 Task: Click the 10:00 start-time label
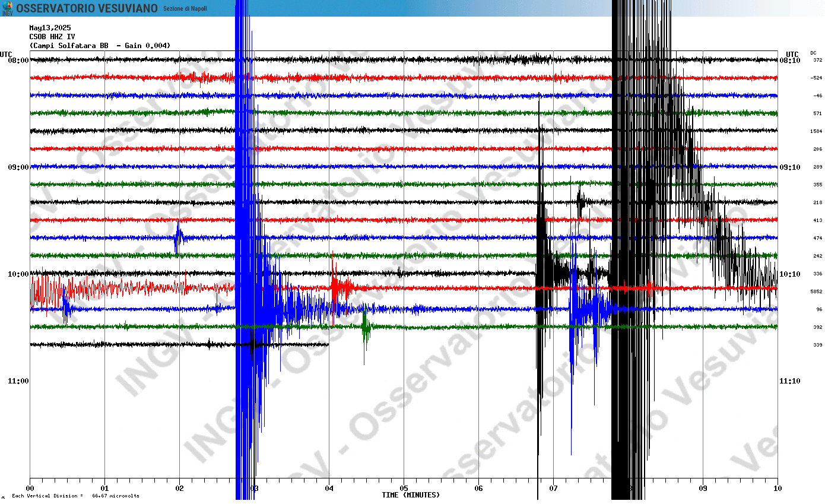click(19, 274)
